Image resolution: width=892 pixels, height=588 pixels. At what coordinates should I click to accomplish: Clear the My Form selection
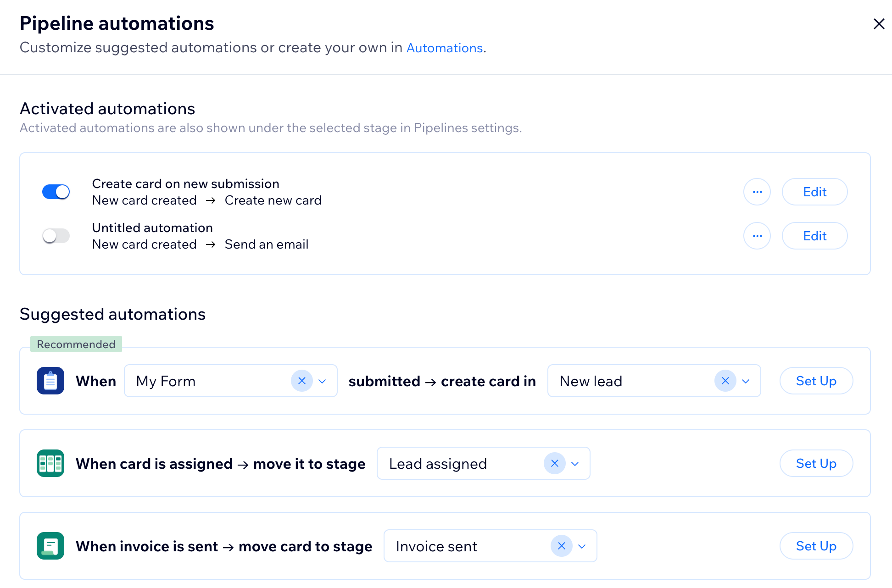pos(302,381)
